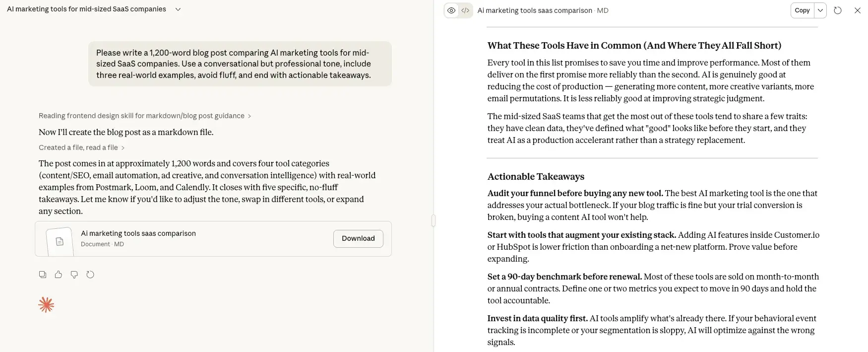Open the Copy button dropdown arrow
The image size is (868, 352).
pyautogui.click(x=820, y=10)
